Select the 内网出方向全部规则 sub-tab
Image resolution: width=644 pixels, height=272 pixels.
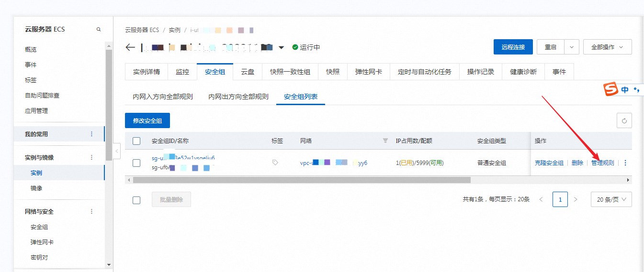click(238, 97)
